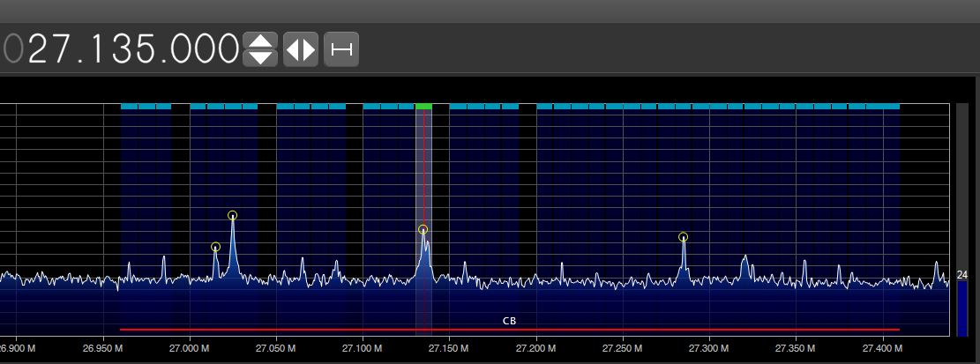The height and width of the screenshot is (364, 980).
Task: Click the 27.300 M frequency axis label
Action: pyautogui.click(x=708, y=346)
